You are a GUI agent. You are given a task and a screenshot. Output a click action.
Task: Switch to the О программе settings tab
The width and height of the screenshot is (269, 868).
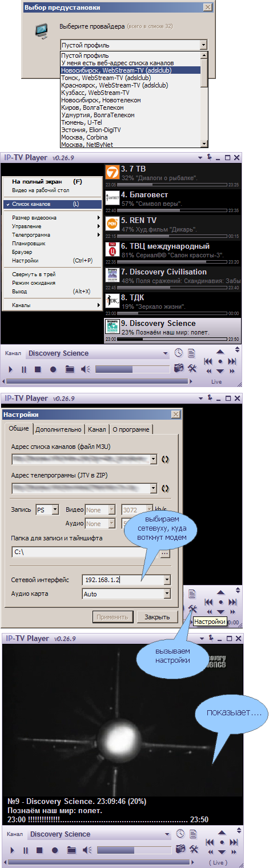131,429
